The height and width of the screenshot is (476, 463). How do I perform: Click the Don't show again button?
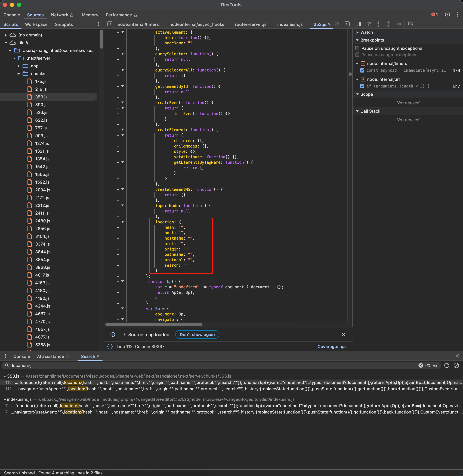[197, 335]
